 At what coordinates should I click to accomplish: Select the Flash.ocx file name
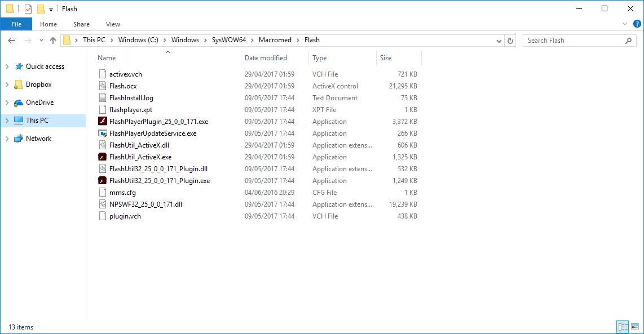(x=123, y=86)
